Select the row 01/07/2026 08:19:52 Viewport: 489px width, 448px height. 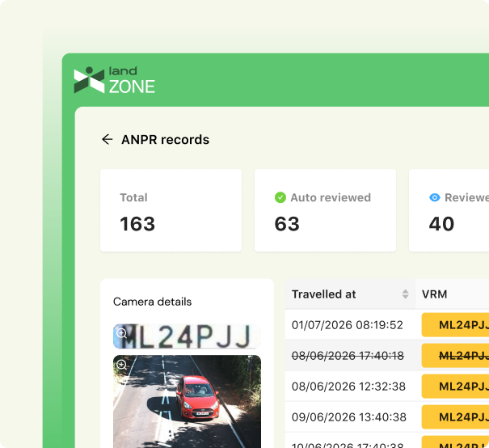386,325
